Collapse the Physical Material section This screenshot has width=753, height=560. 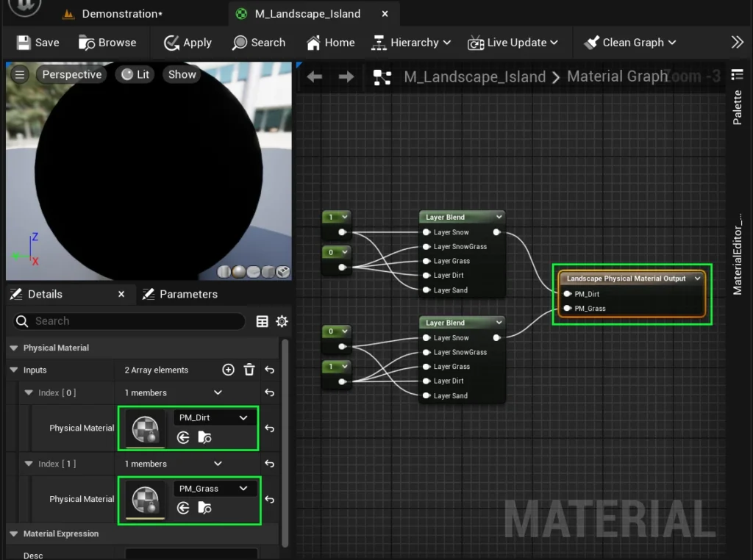(13, 348)
